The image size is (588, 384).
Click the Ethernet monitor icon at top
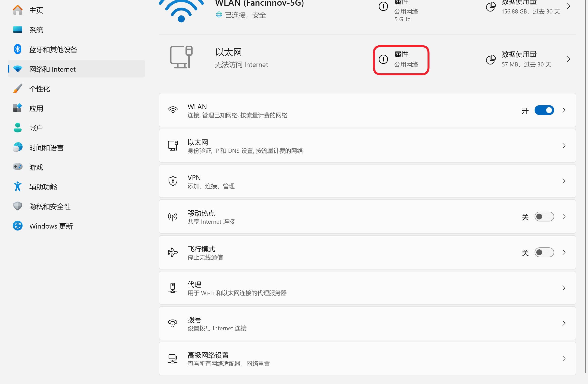pyautogui.click(x=181, y=57)
